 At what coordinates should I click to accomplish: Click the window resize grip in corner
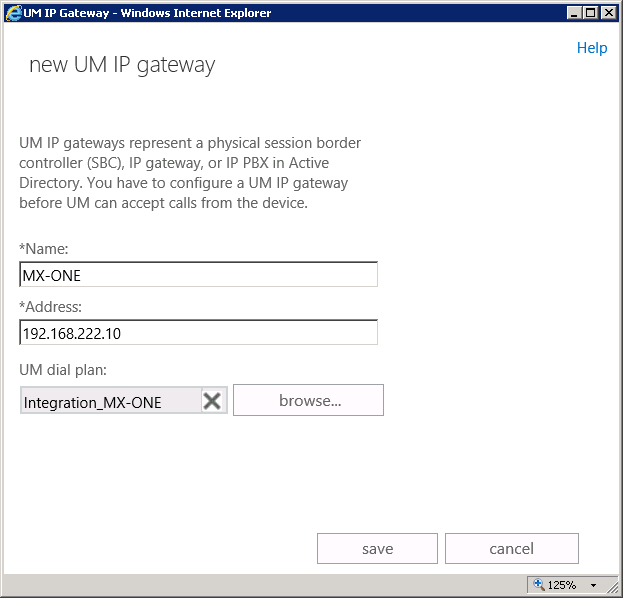(x=614, y=589)
